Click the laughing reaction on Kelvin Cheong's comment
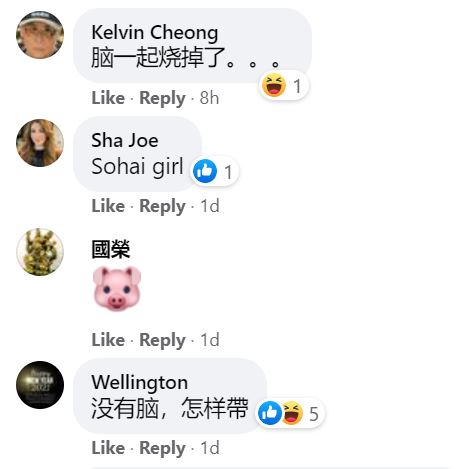The image size is (464, 469). click(274, 86)
